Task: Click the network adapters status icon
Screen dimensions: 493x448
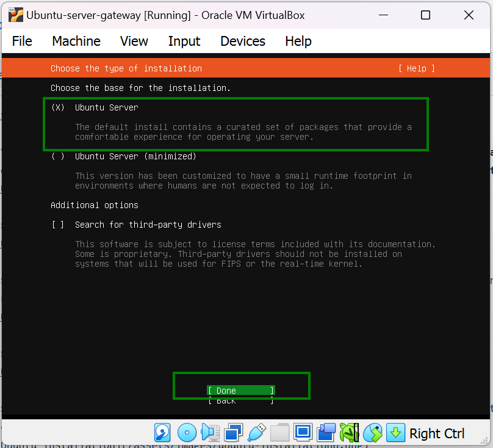Action: coord(233,433)
